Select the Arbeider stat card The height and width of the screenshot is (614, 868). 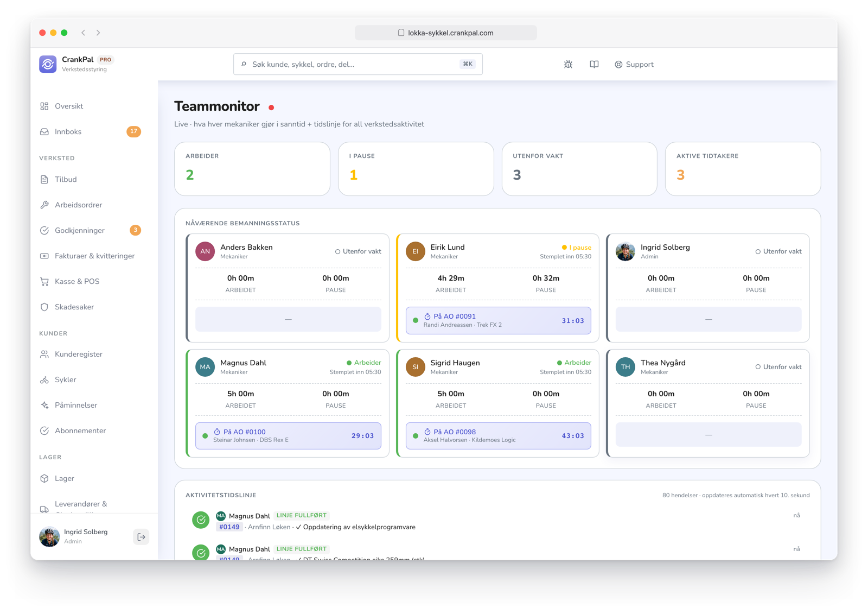coord(252,169)
